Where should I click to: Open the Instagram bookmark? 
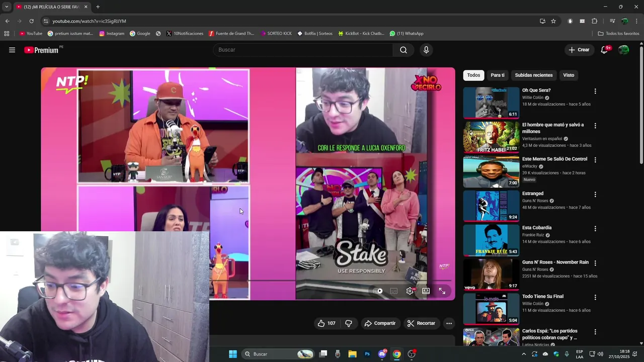coord(112,34)
